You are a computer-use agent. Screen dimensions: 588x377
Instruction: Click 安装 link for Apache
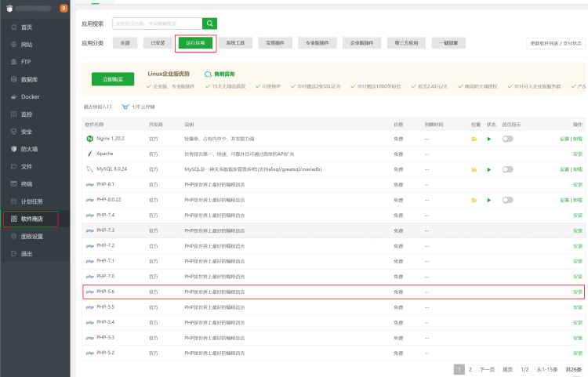[x=578, y=154]
